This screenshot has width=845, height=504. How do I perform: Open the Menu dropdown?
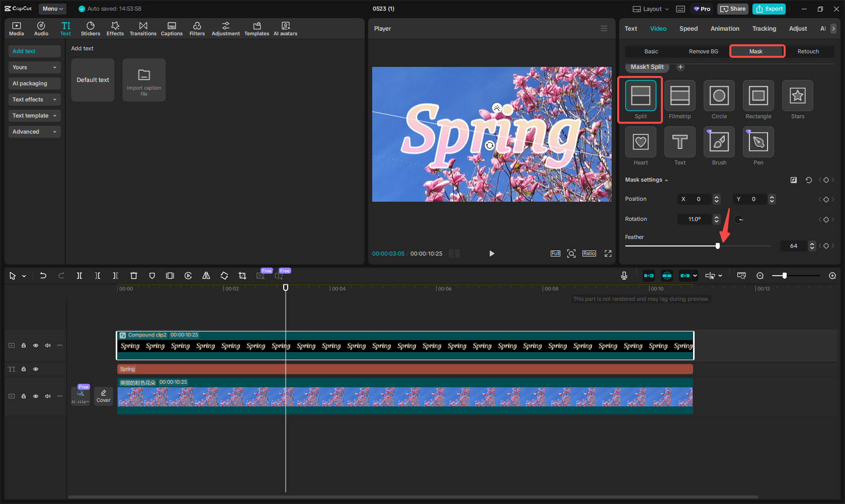(53, 9)
